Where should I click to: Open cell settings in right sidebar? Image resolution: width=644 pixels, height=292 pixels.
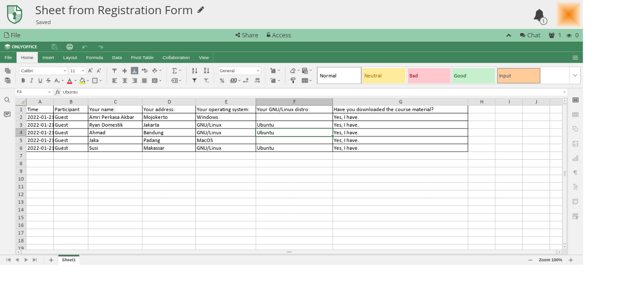575,100
